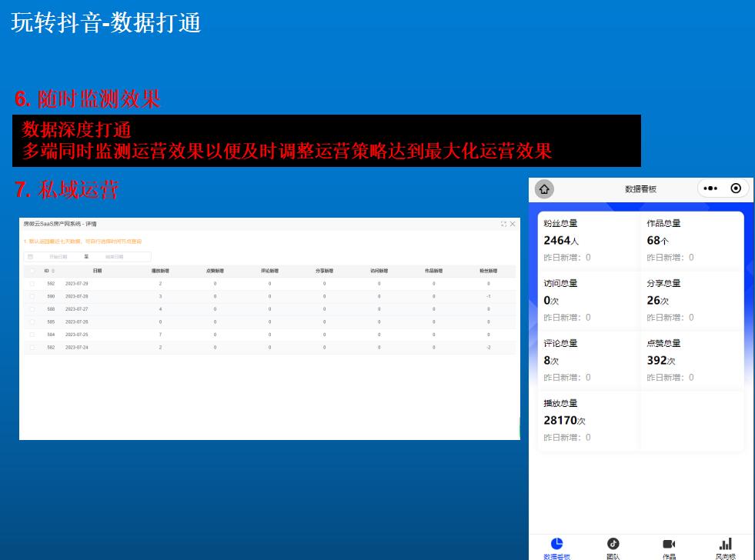Click the calendar icon in date range picker
Viewport: 755px width, 560px height.
31,257
